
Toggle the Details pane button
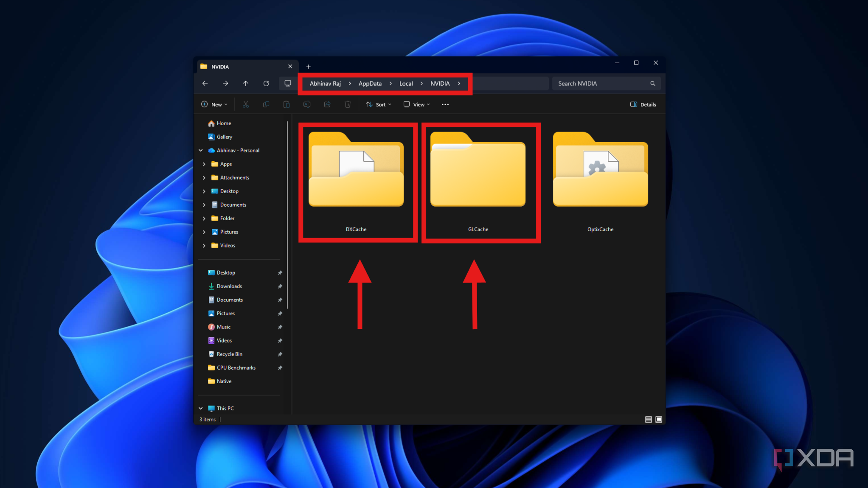(x=643, y=104)
